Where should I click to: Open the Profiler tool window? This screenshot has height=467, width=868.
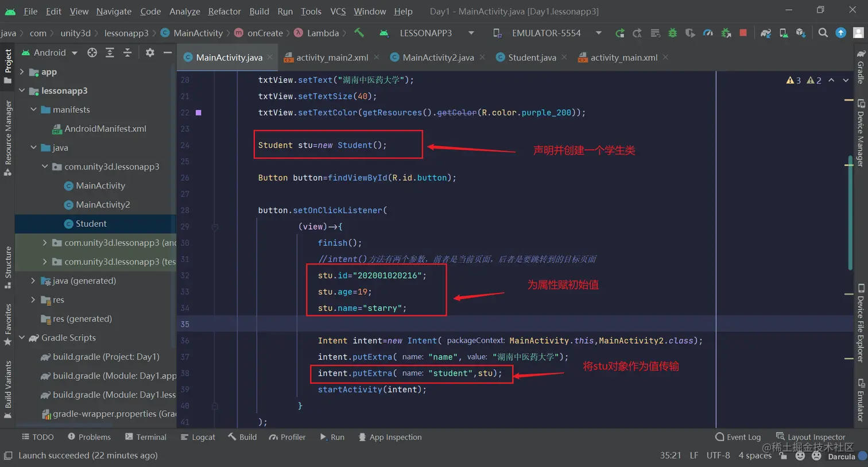click(x=287, y=437)
